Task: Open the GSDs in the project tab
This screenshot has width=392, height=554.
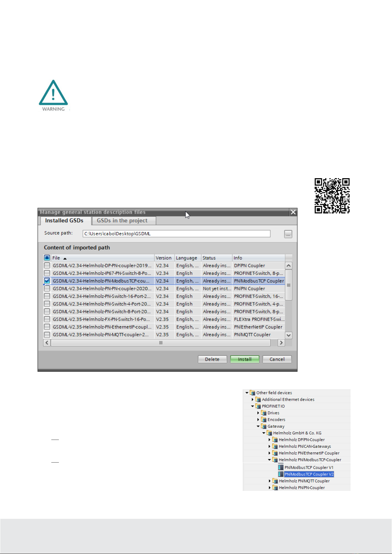Action: (122, 221)
